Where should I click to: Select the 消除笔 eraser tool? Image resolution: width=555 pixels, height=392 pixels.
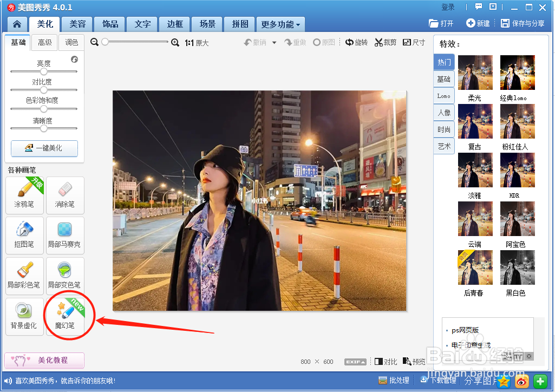65,195
